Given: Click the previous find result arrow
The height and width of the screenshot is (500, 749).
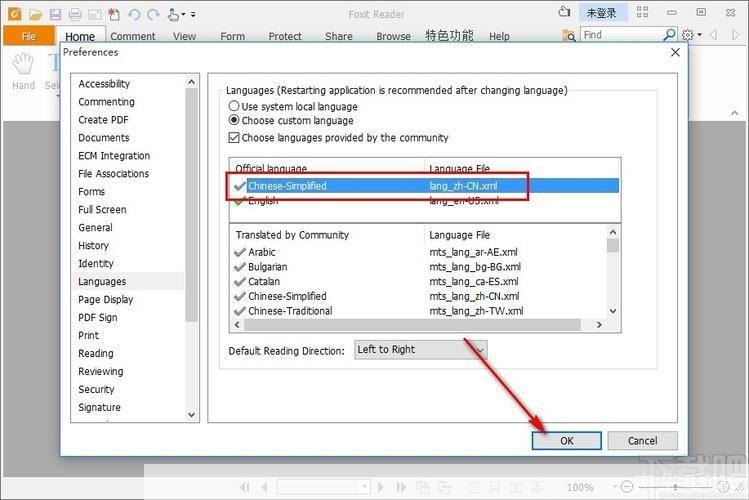Looking at the screenshot, I should [x=714, y=35].
